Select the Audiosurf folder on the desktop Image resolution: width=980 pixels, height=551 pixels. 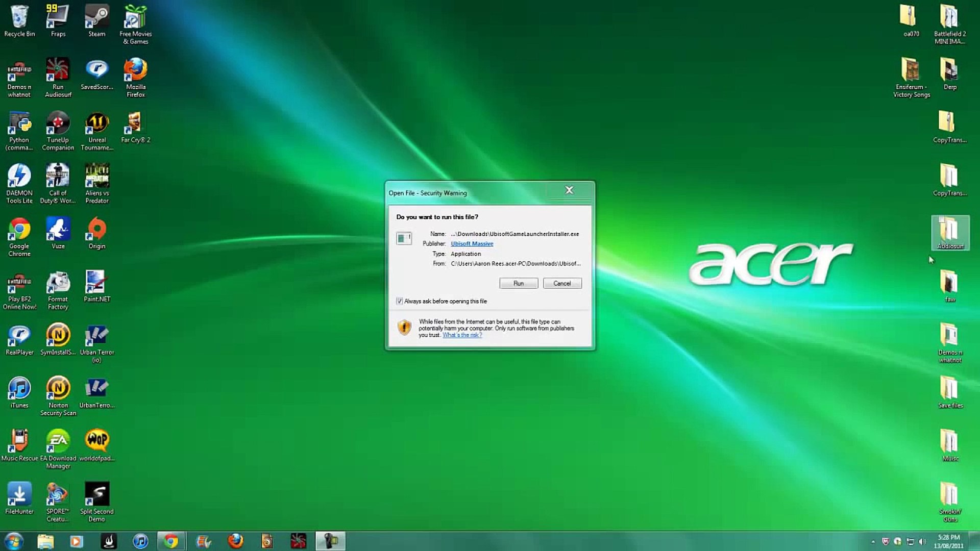tap(950, 232)
